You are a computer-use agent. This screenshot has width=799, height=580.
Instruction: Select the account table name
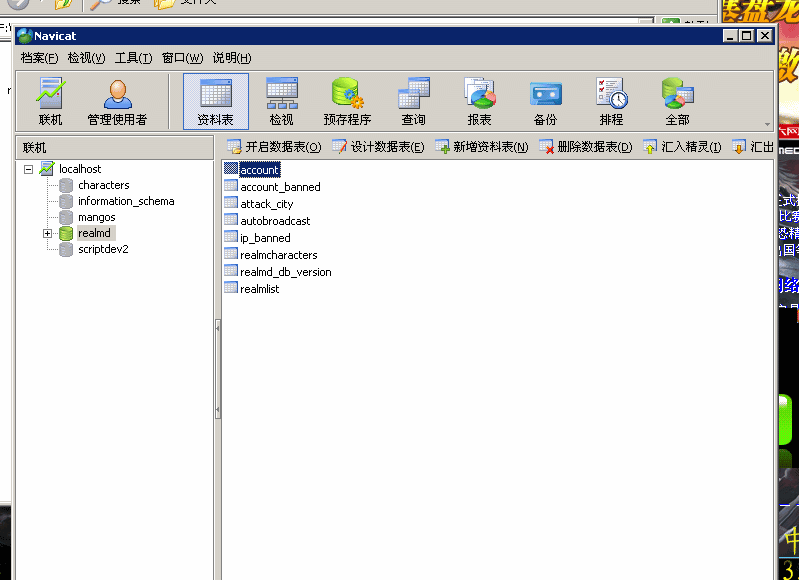[x=260, y=170]
